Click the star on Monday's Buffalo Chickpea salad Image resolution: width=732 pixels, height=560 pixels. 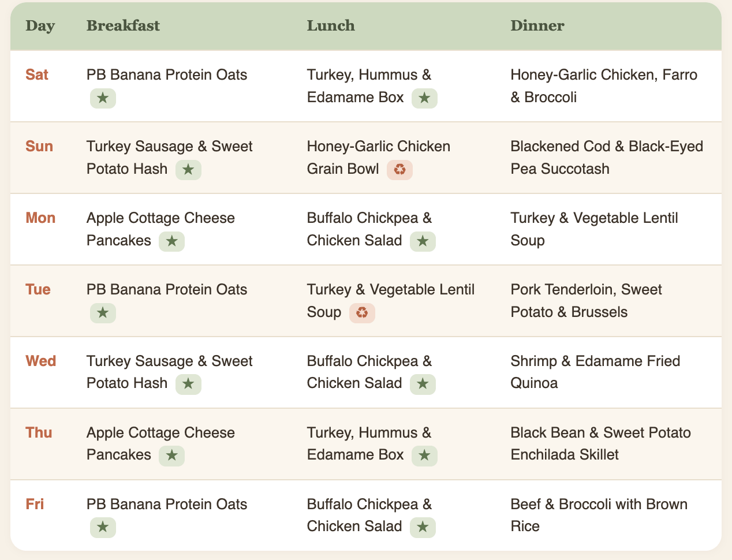423,241
